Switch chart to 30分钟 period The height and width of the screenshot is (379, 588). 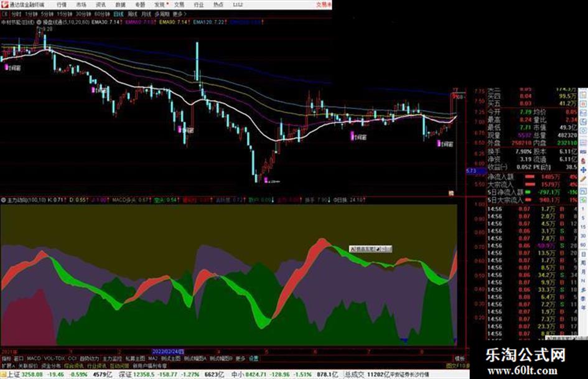[x=83, y=14]
